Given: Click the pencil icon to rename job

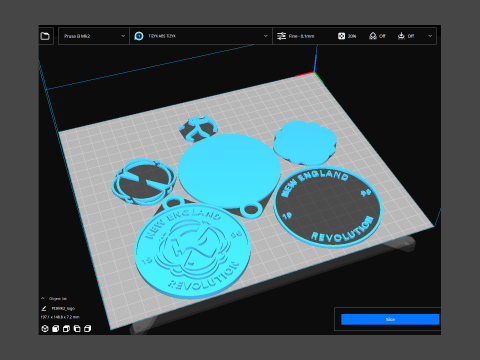Looking at the screenshot, I should [x=44, y=308].
